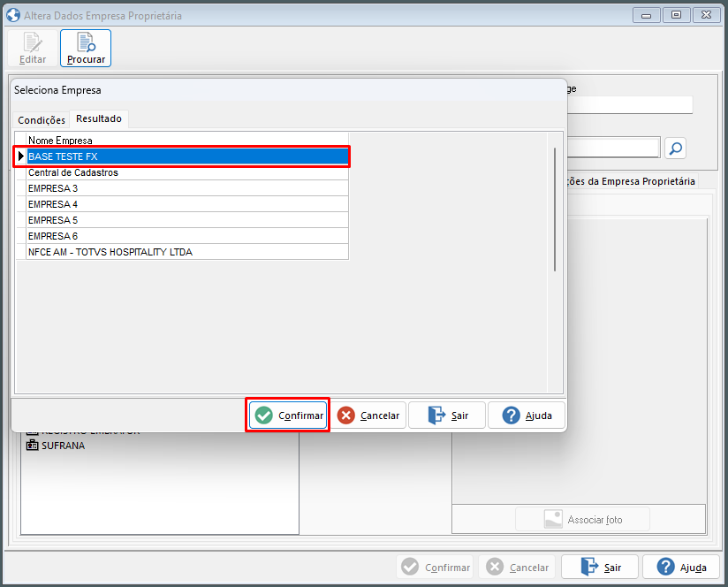Click the magnifying glass search icon

pos(674,147)
